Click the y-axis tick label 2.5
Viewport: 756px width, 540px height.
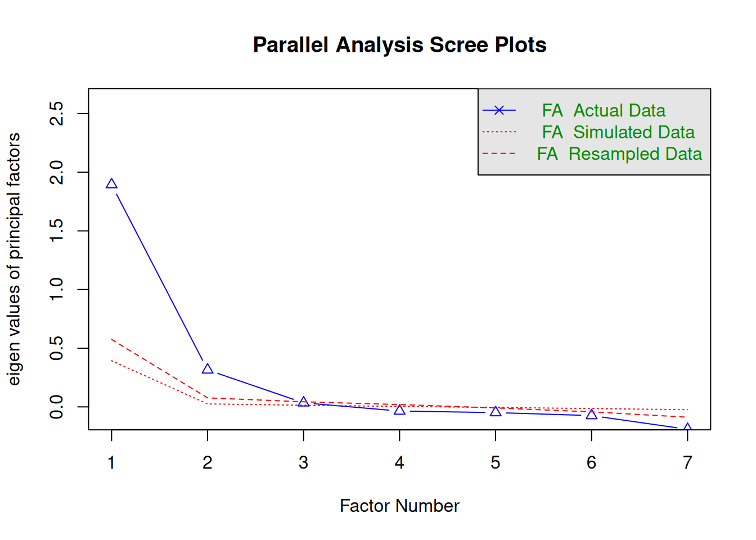tap(57, 114)
